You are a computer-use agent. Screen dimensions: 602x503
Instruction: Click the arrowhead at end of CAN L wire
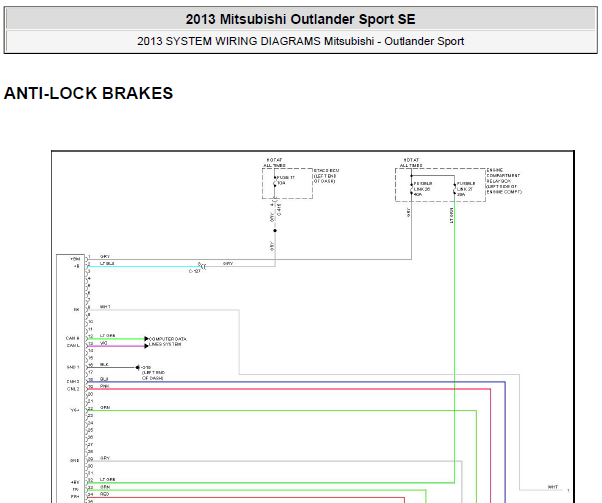coord(146,346)
